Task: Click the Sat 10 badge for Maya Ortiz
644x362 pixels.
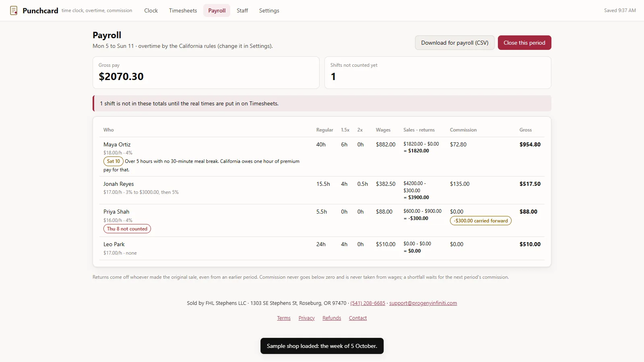Action: [114, 161]
